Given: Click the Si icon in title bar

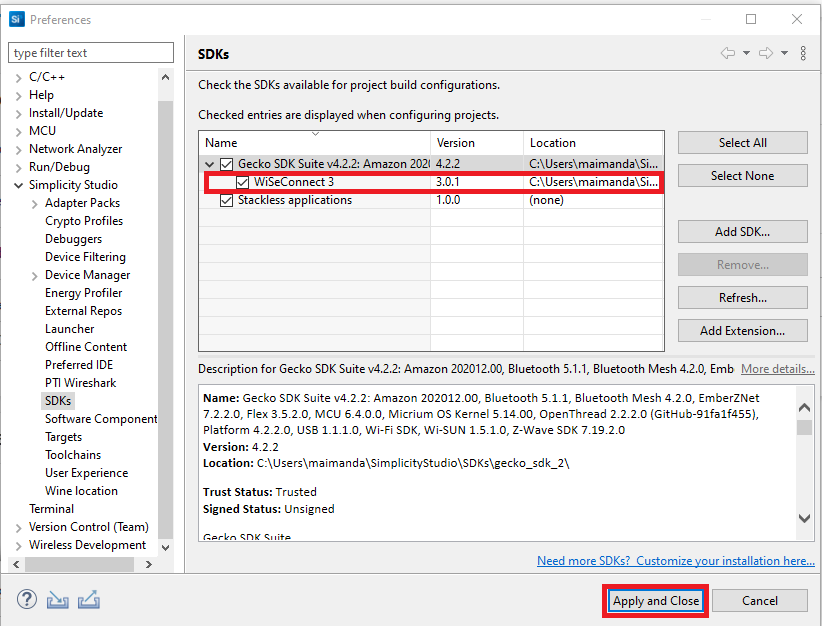Looking at the screenshot, I should [16, 19].
